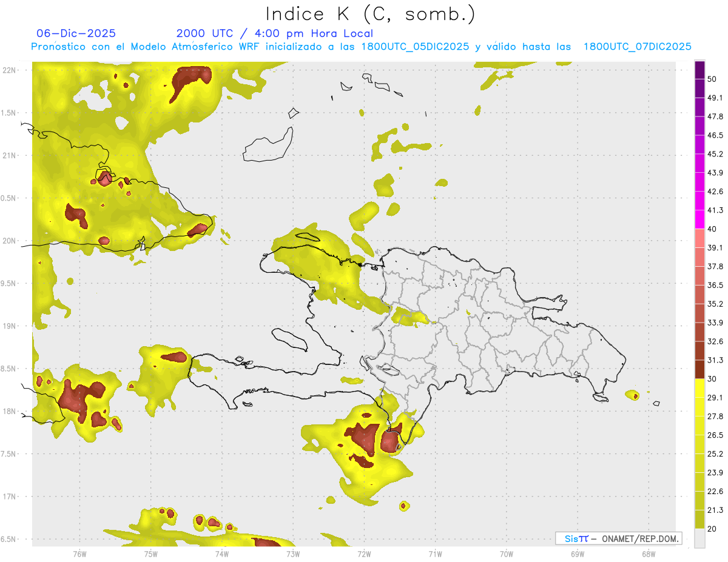The width and height of the screenshot is (728, 562).
Task: Click the '21N' latitude axis label
Action: [10, 155]
